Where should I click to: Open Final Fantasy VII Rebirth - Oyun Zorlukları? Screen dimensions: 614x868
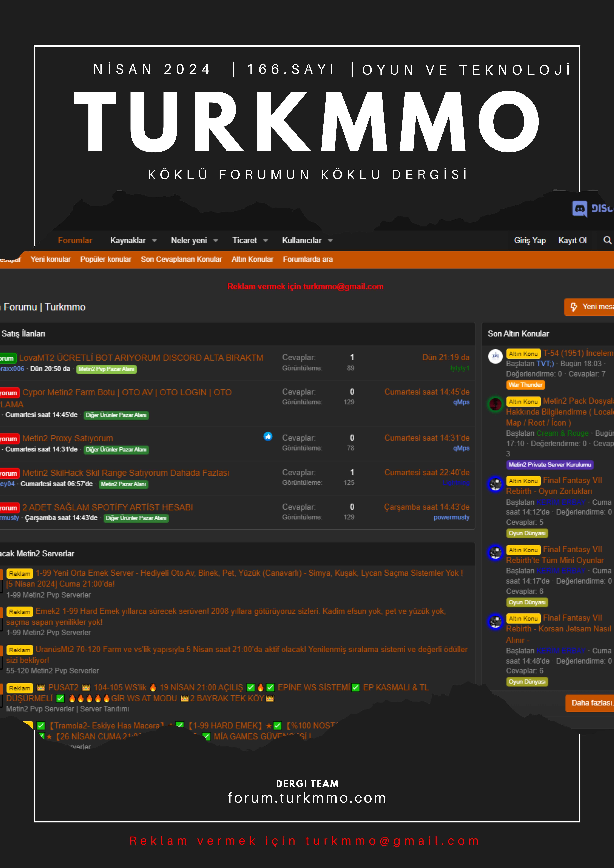pyautogui.click(x=554, y=486)
